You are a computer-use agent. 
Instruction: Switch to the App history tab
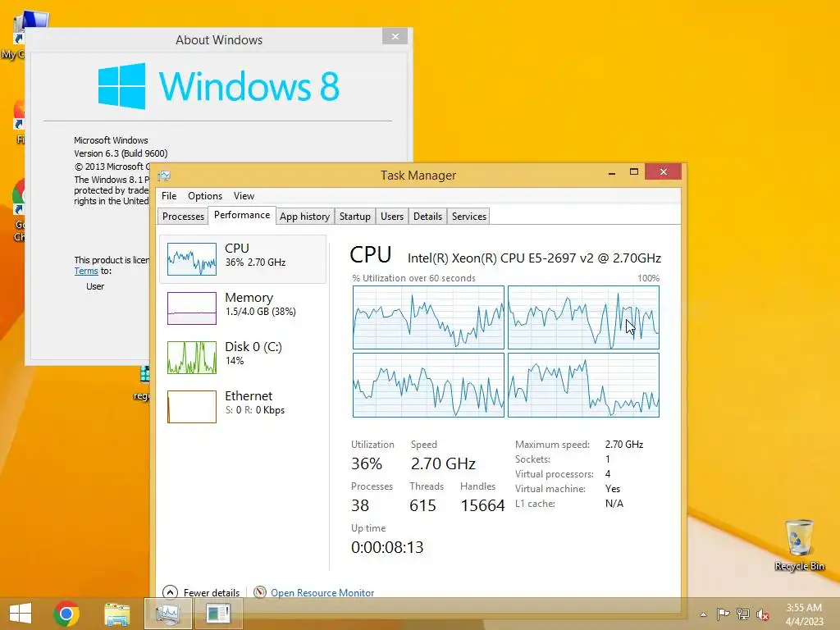tap(305, 217)
